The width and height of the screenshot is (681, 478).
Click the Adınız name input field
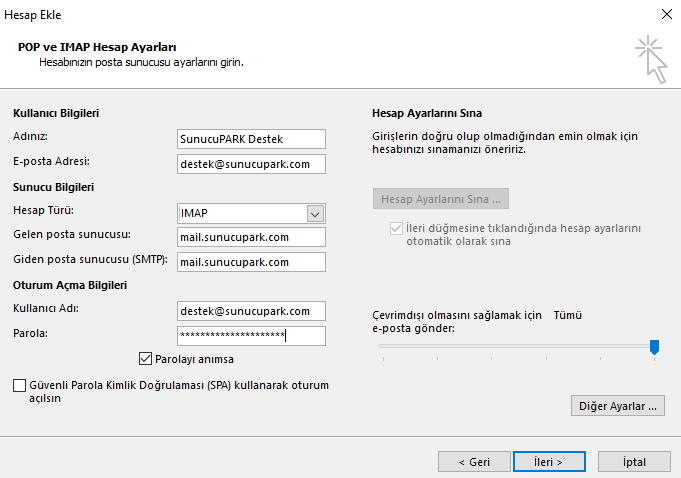(x=251, y=139)
